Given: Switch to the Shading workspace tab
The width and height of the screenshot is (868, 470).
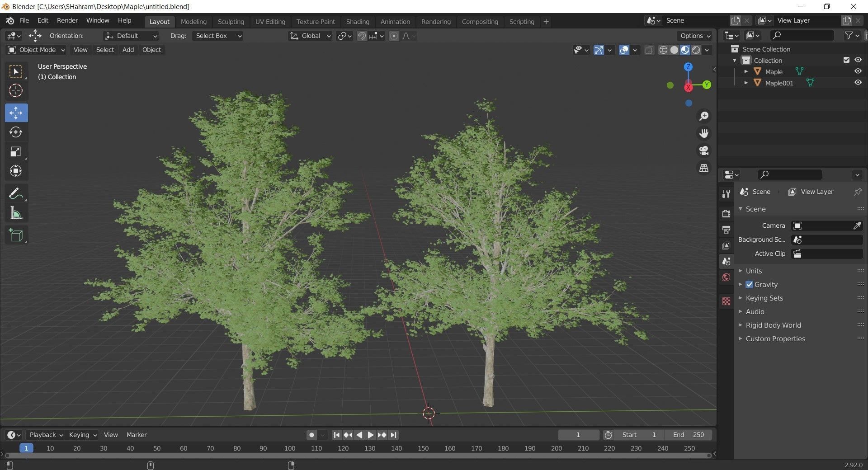Looking at the screenshot, I should 358,21.
